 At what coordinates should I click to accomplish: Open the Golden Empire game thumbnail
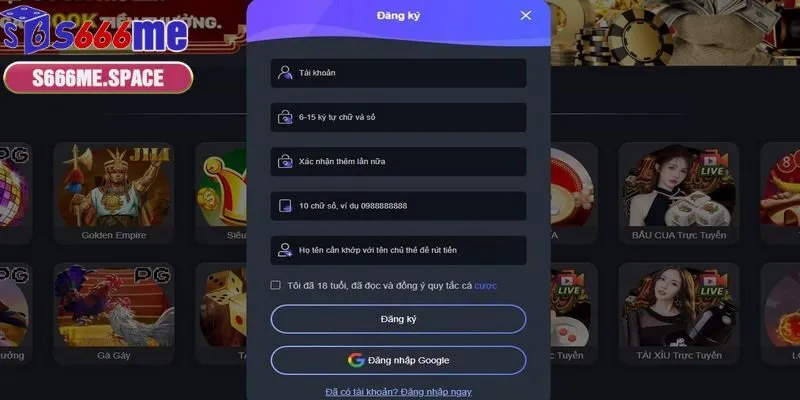pyautogui.click(x=114, y=193)
